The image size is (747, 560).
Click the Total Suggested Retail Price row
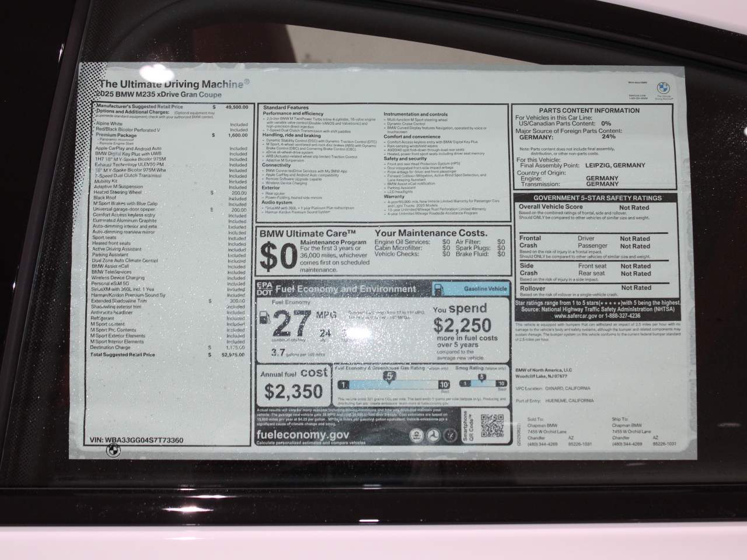click(168, 355)
